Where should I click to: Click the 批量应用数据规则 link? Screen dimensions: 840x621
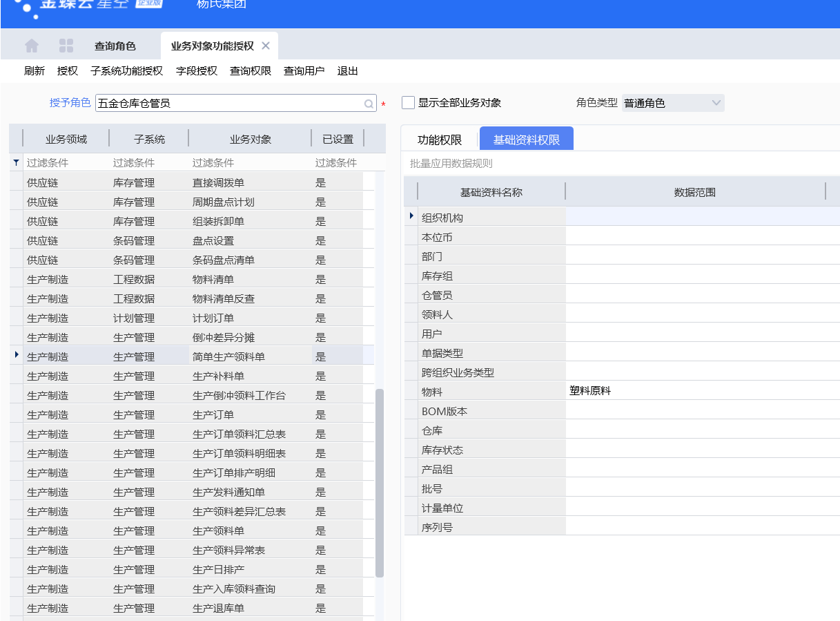point(451,164)
